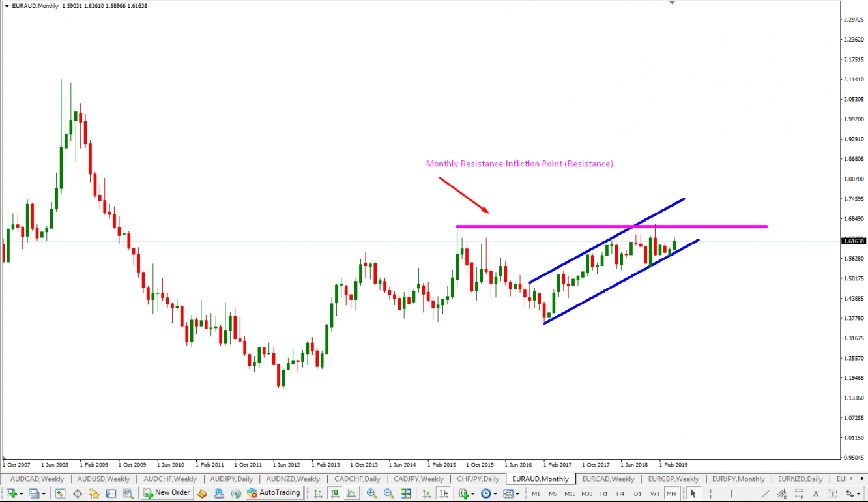
Task: Open the Strategy Tester icon
Action: pyautogui.click(x=128, y=494)
